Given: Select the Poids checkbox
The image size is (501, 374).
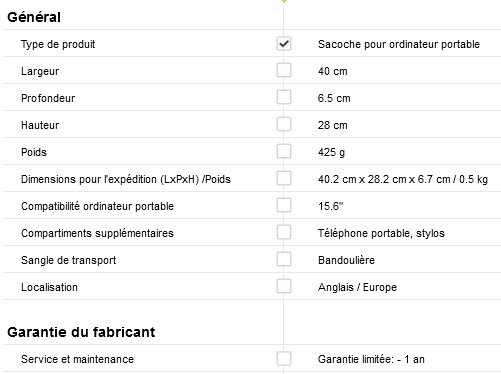Looking at the screenshot, I should tap(284, 152).
